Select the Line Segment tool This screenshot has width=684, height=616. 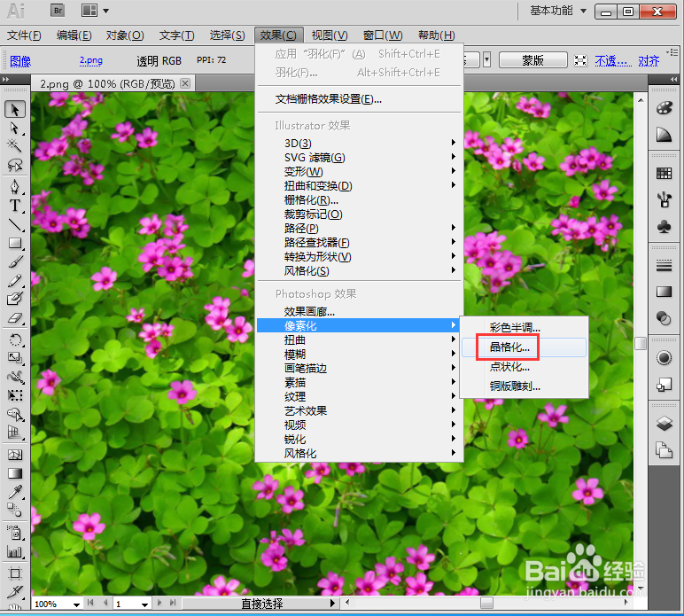[15, 224]
